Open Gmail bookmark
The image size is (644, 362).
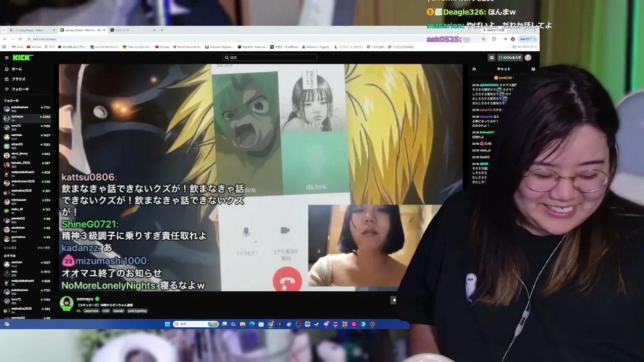coord(18,47)
